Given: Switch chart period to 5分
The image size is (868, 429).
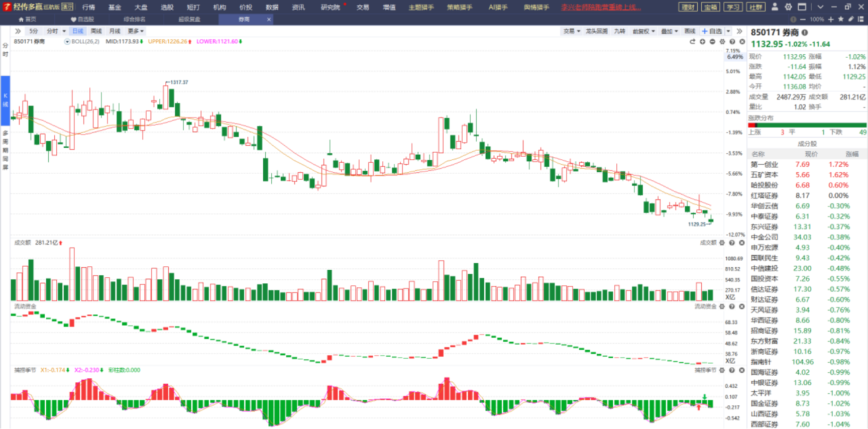Looking at the screenshot, I should coord(34,31).
